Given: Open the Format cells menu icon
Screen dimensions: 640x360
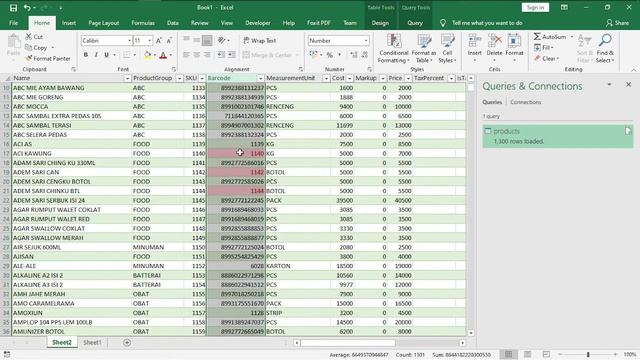Looking at the screenshot, I should (514, 41).
